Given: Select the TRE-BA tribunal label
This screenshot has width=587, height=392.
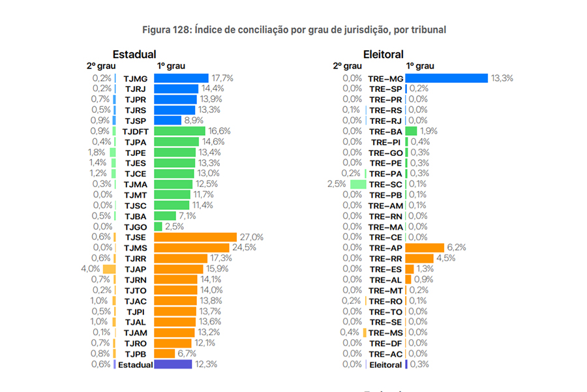Looking at the screenshot, I should coord(385,131).
